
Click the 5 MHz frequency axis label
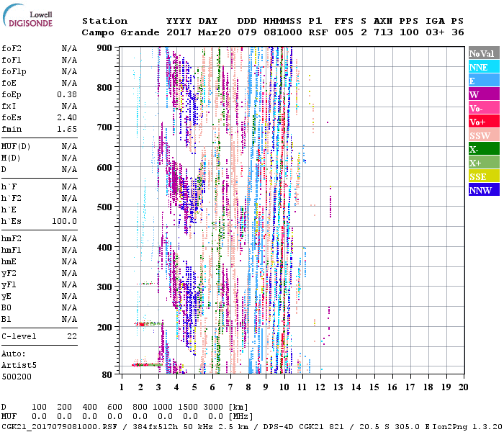click(194, 387)
